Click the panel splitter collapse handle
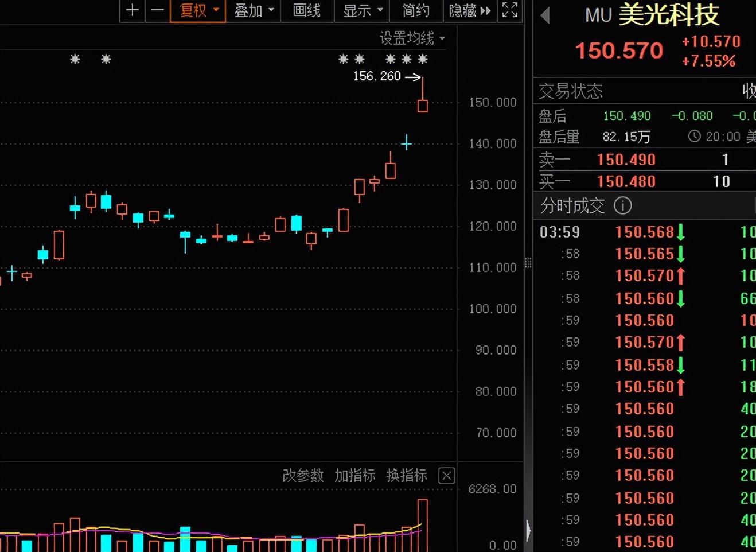The width and height of the screenshot is (756, 552). [528, 263]
